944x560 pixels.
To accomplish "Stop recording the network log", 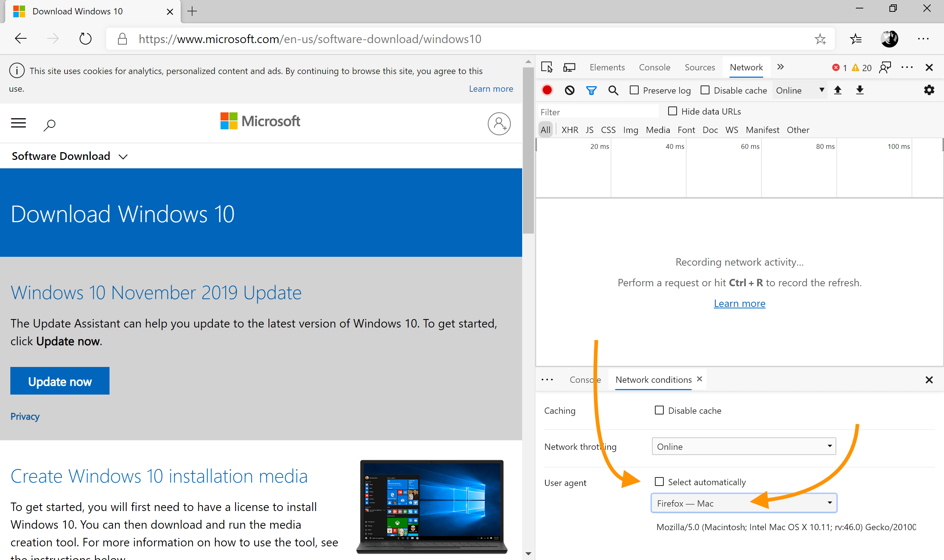I will 547,90.
